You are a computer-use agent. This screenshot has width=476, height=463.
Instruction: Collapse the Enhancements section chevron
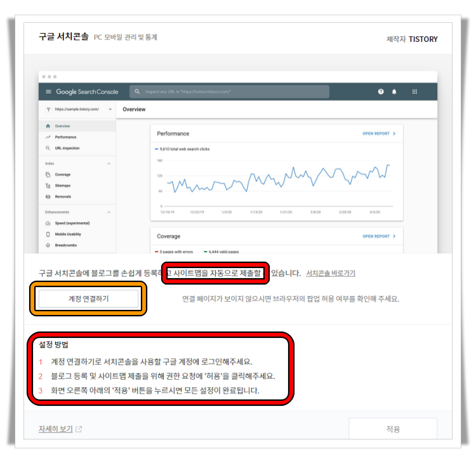click(x=109, y=212)
